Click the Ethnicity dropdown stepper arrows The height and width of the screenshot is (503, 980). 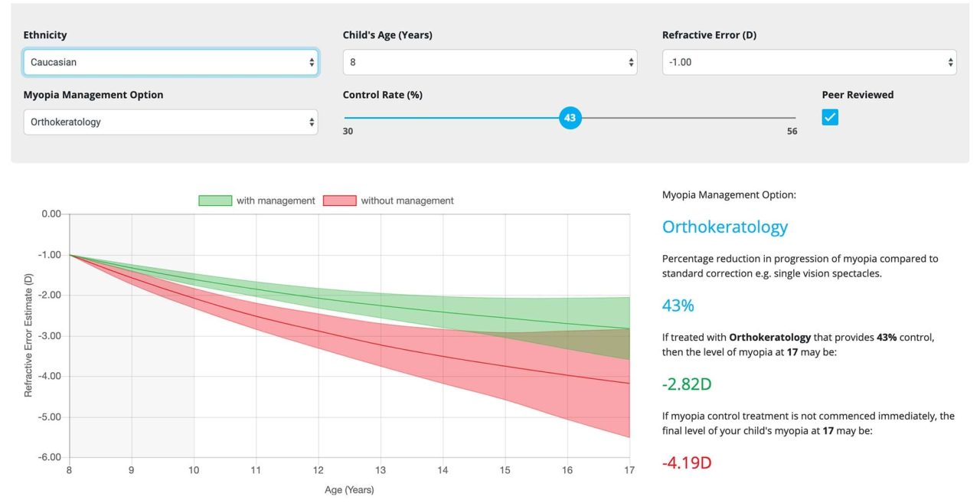pyautogui.click(x=312, y=62)
